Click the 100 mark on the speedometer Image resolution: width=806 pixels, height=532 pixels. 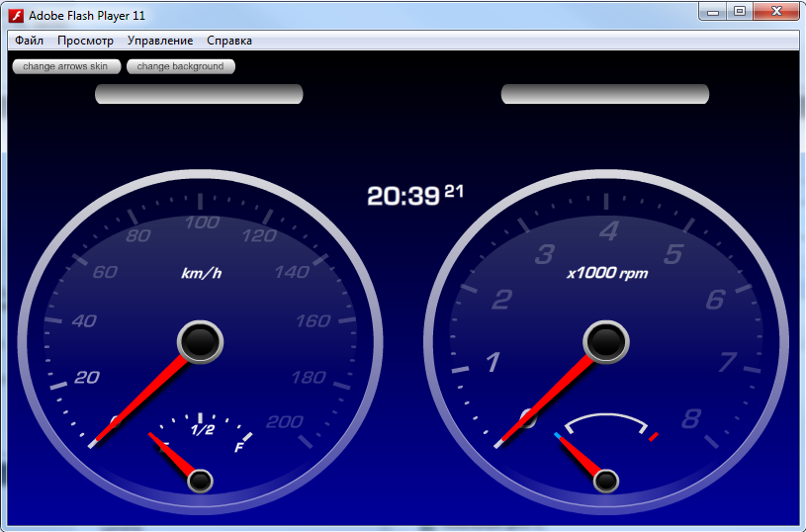click(202, 222)
